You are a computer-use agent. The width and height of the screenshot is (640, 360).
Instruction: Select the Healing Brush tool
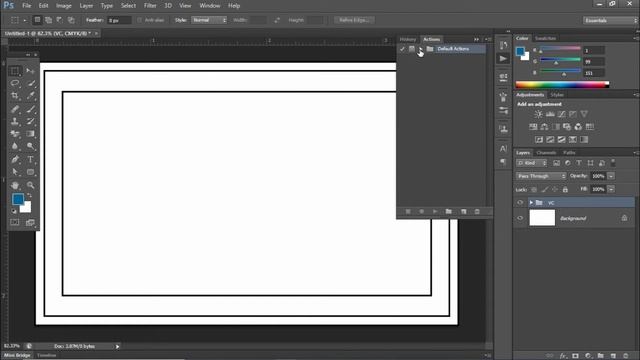(15, 109)
